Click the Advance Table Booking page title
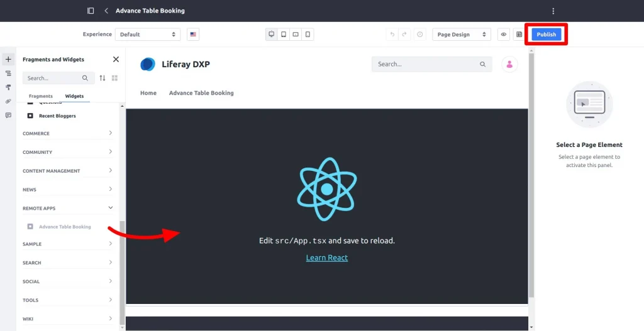 click(x=150, y=11)
